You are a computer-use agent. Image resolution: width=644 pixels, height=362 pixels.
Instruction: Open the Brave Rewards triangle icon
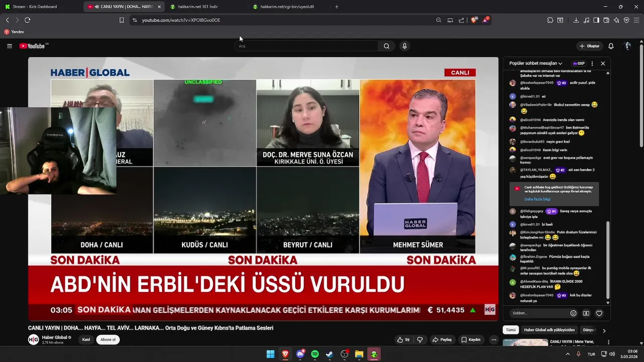coord(486,20)
